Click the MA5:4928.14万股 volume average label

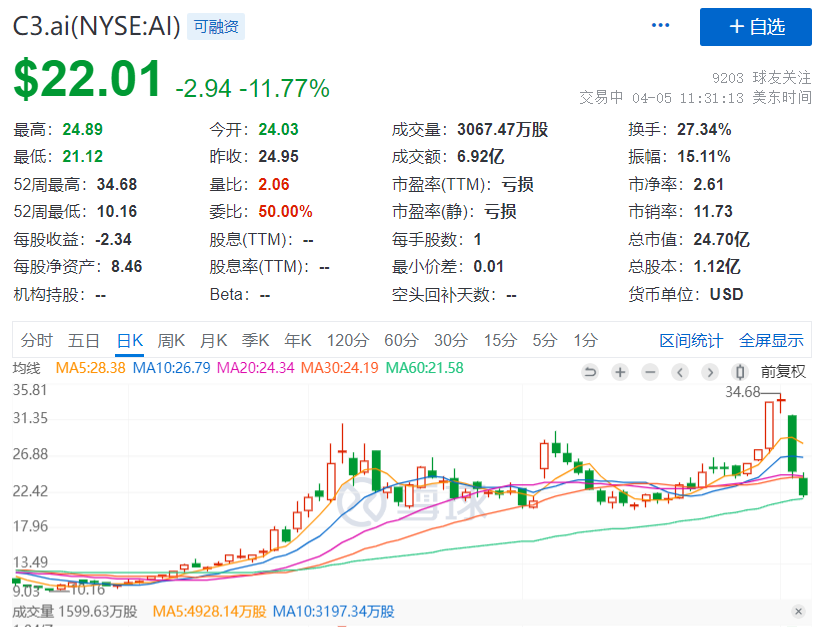pos(209,612)
